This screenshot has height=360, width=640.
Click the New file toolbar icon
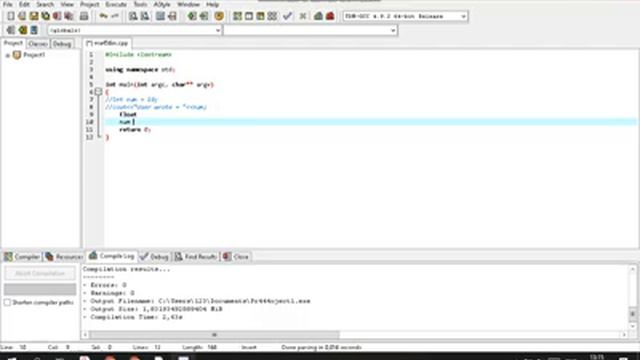(11, 16)
